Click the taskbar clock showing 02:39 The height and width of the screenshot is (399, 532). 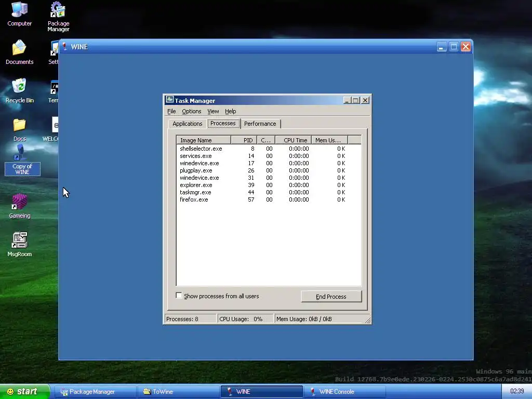(x=517, y=391)
